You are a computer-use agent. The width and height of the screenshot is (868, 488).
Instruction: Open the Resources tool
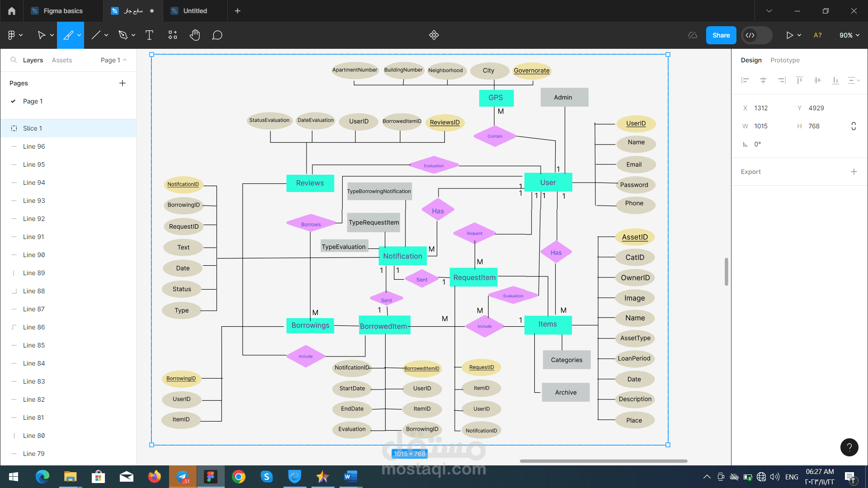coord(173,35)
